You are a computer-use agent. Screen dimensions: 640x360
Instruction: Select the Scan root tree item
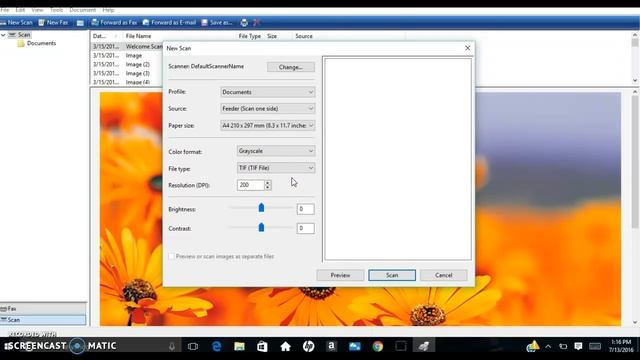[x=20, y=35]
